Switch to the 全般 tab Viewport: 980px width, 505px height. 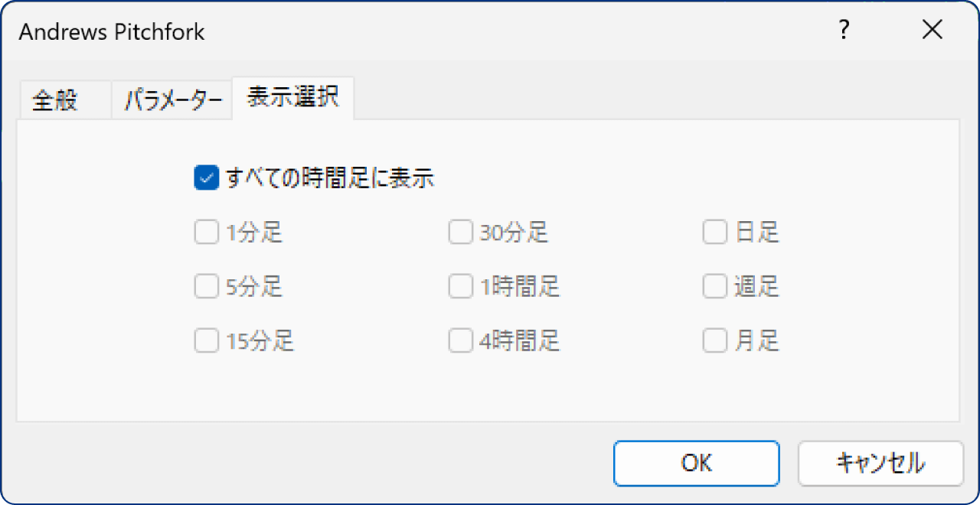point(55,101)
